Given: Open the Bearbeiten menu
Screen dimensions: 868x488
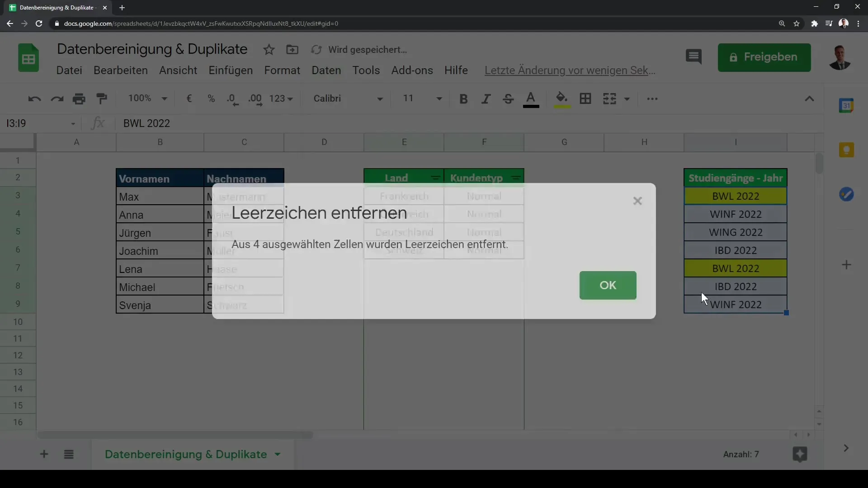Looking at the screenshot, I should click(x=121, y=70).
